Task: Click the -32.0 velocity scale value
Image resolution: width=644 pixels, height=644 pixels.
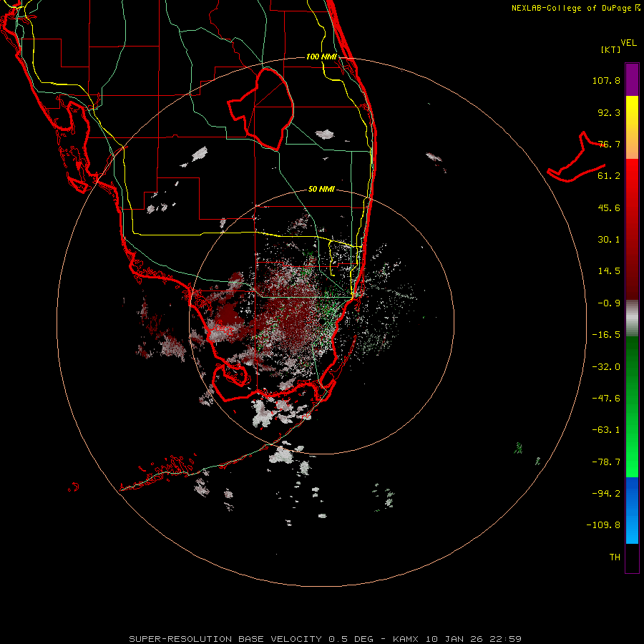Action: click(x=606, y=367)
